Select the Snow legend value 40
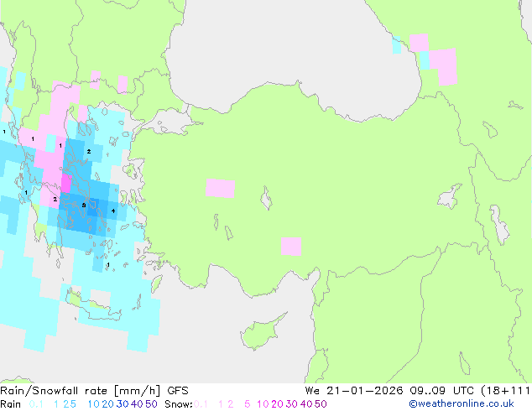The height and width of the screenshot is (411, 532). click(306, 404)
